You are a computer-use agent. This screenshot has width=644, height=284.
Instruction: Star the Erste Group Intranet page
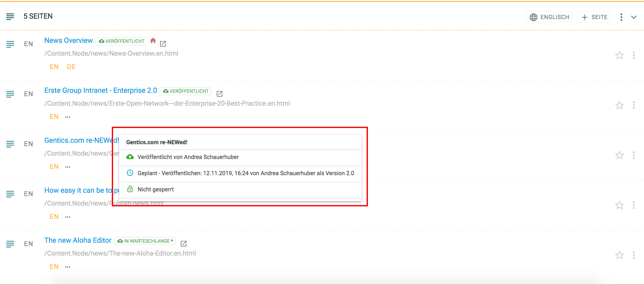619,105
